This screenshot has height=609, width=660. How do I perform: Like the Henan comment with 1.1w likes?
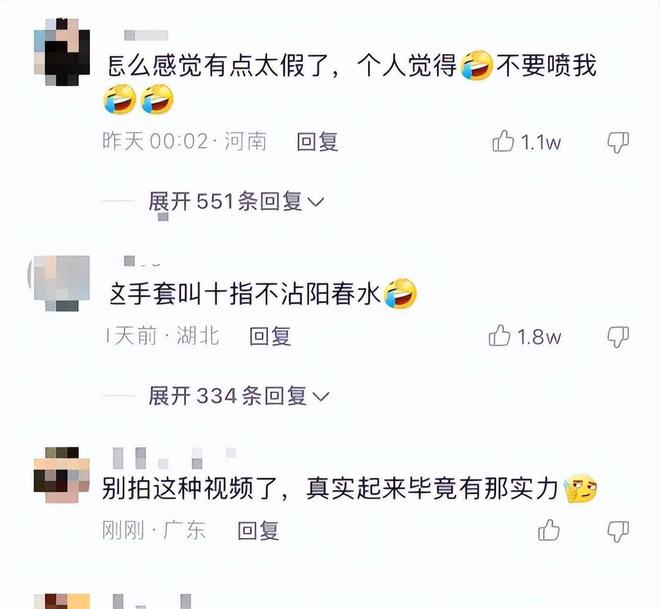(503, 141)
